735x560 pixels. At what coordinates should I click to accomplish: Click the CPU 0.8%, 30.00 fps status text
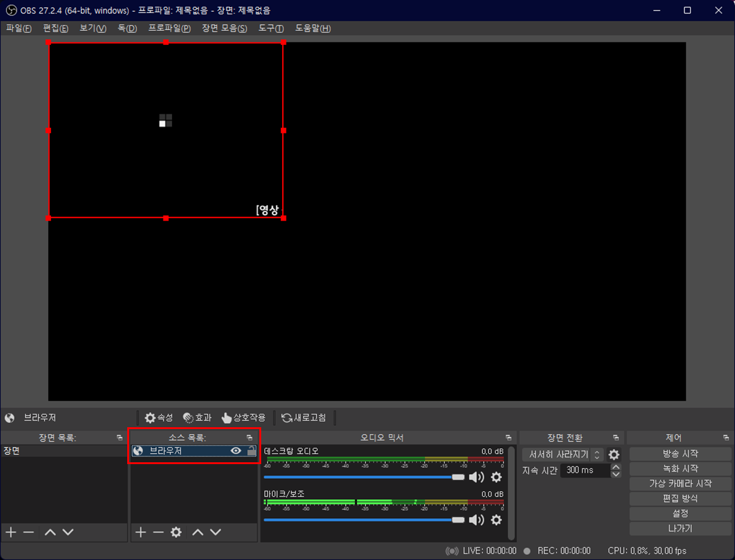(647, 551)
